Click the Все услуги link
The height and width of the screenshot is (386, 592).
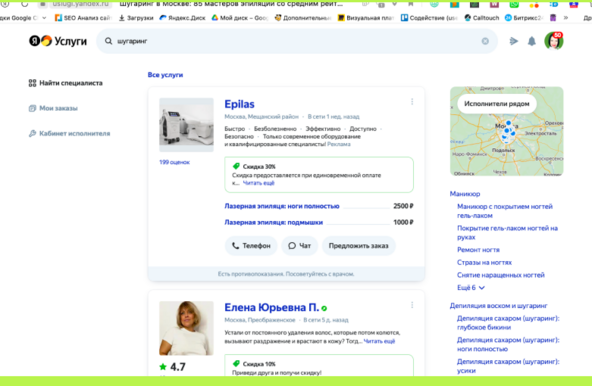pos(165,75)
